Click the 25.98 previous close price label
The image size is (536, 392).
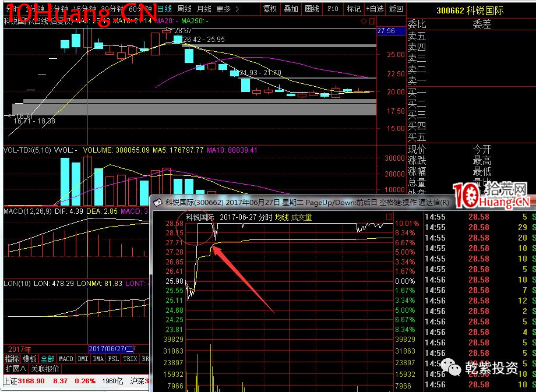(x=174, y=281)
